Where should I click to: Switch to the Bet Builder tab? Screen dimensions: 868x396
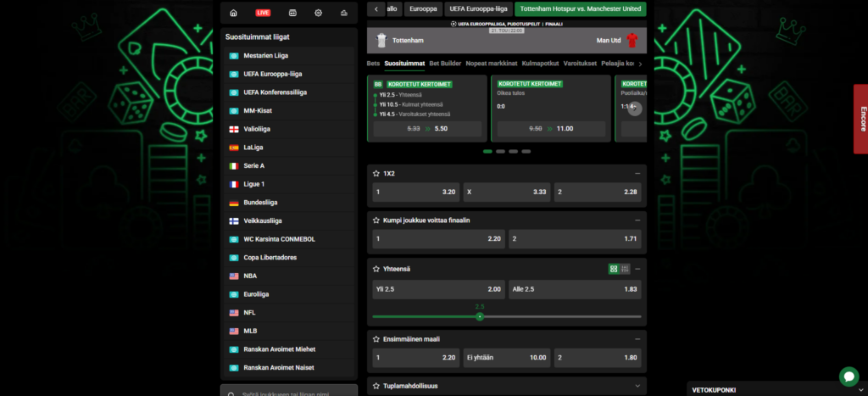[x=445, y=63]
